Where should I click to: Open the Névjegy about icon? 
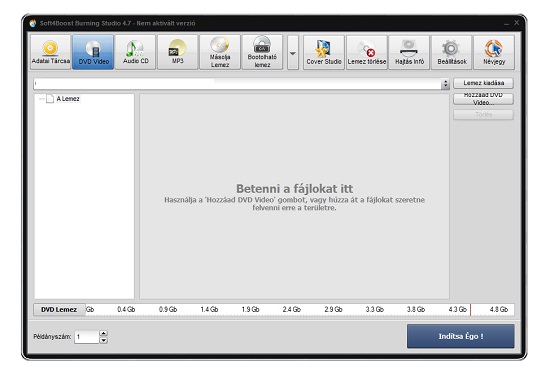(494, 52)
